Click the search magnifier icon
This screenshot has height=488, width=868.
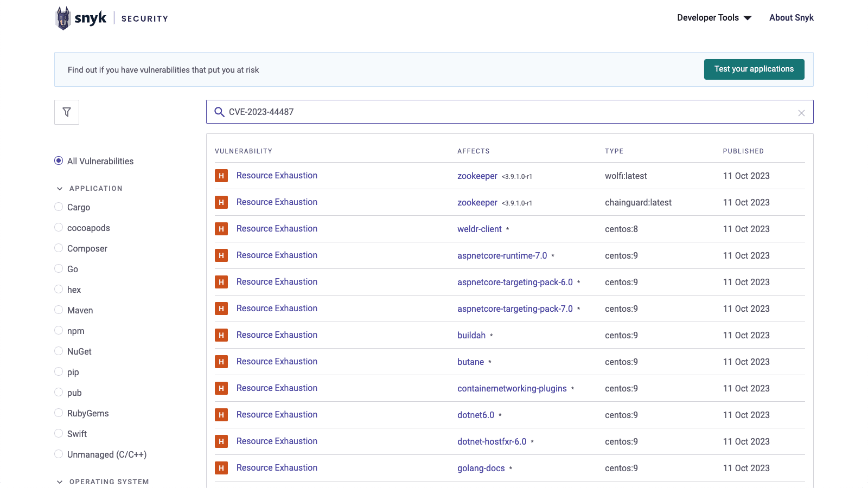tap(219, 112)
